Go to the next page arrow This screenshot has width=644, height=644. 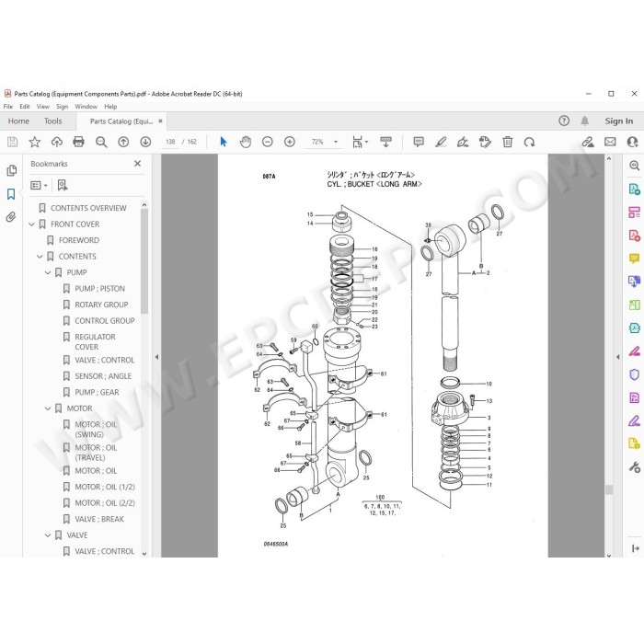tap(145, 142)
